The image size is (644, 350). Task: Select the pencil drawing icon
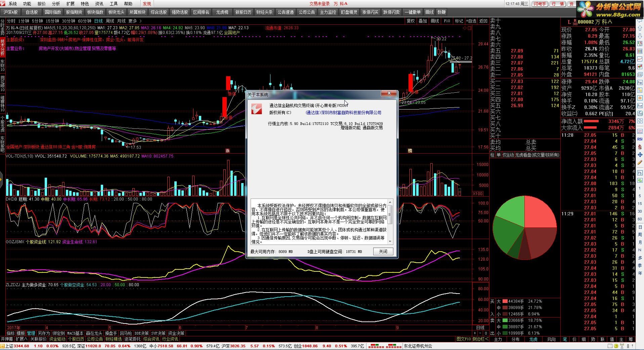(640, 163)
